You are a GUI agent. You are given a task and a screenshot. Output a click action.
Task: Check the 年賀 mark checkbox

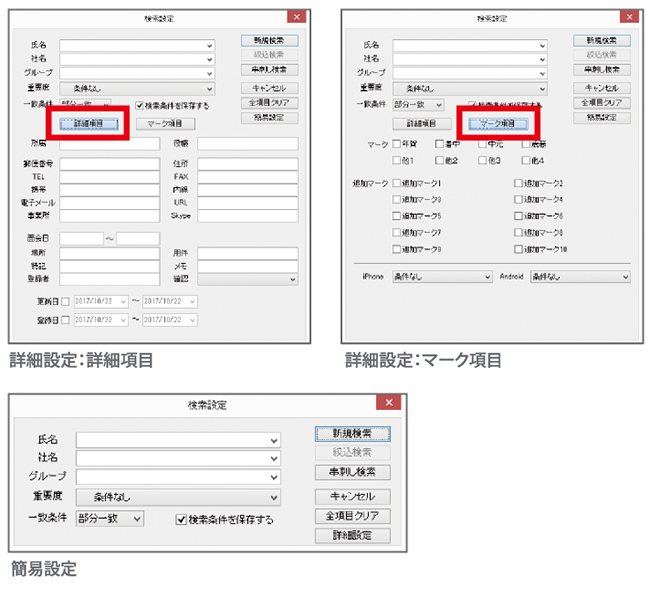point(397,144)
